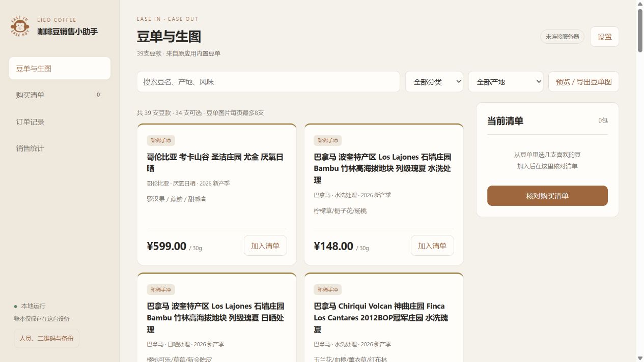The height and width of the screenshot is (362, 644).
Task: Switch to 销售统计 section
Action: [x=60, y=148]
